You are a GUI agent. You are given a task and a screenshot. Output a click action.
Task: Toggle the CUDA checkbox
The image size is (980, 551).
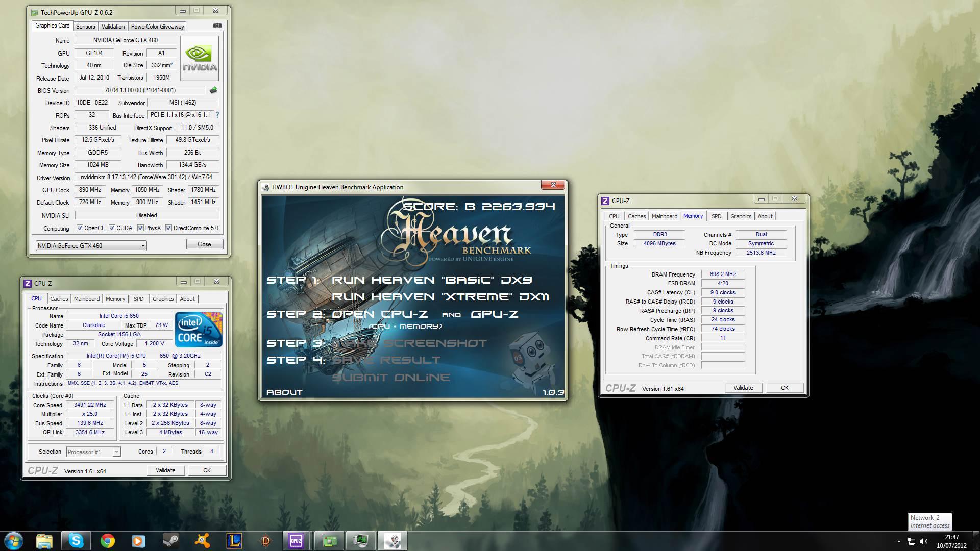click(111, 228)
